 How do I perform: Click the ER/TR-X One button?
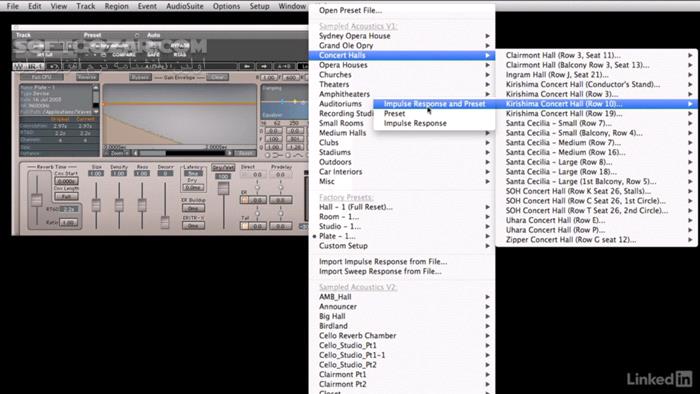tap(193, 226)
